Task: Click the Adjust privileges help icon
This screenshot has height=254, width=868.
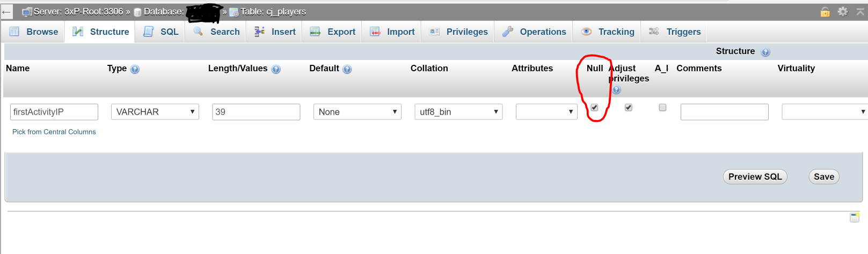Action: tap(616, 90)
